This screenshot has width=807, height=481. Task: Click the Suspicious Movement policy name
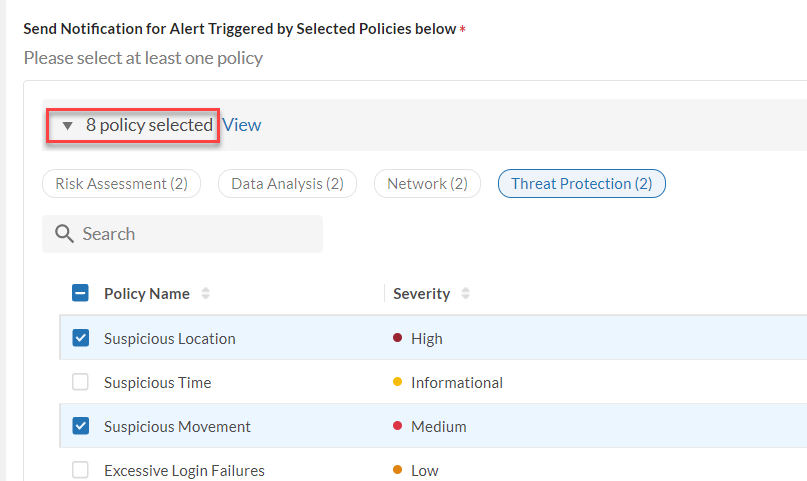tap(177, 426)
